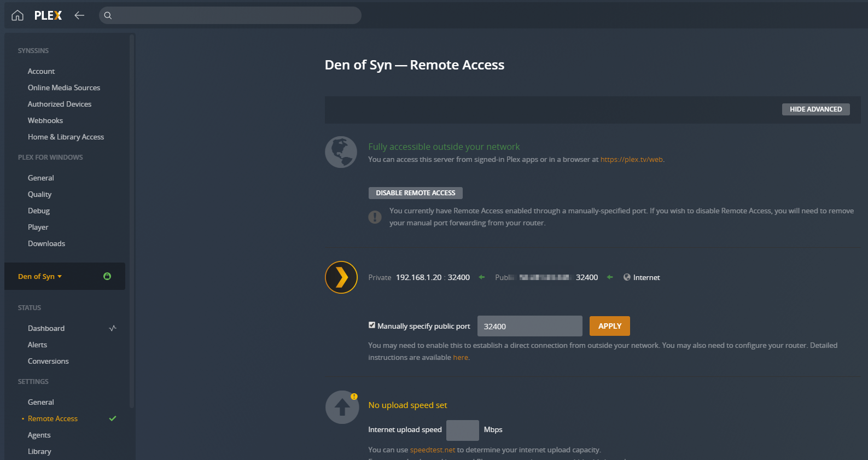The width and height of the screenshot is (868, 460).
Task: Open the 'here' instructions link
Action: pos(461,358)
